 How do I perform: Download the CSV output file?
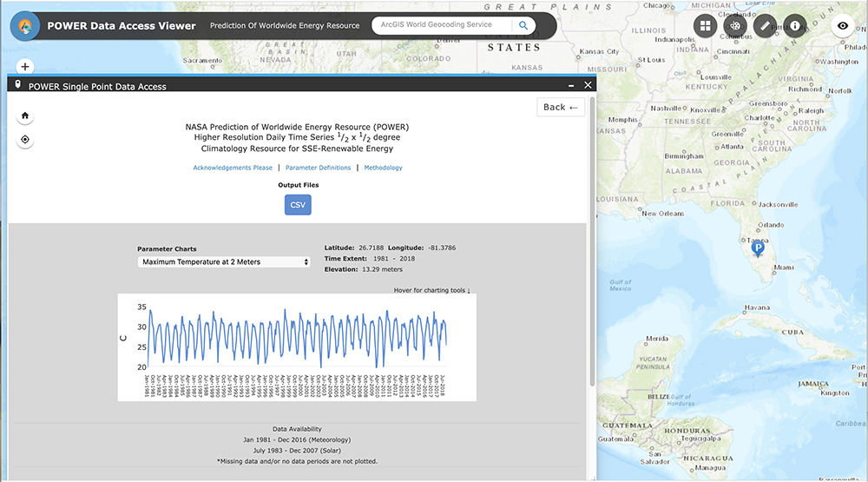tap(298, 204)
